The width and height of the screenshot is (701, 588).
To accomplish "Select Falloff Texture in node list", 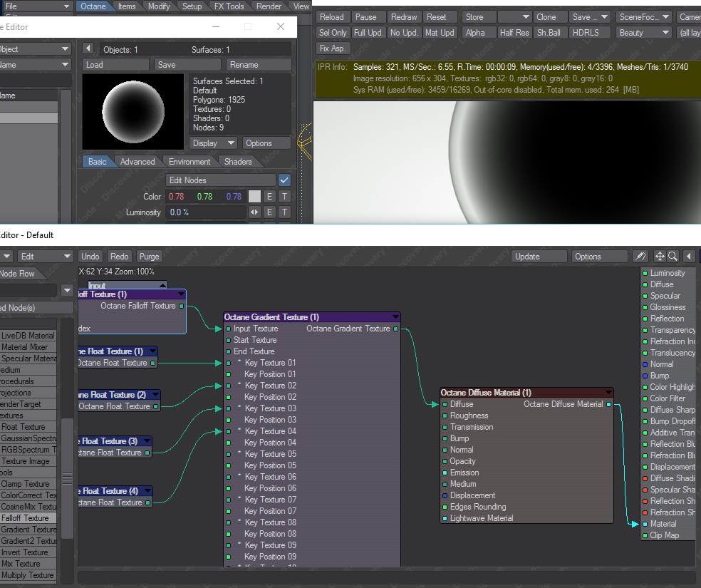I will 28,518.
